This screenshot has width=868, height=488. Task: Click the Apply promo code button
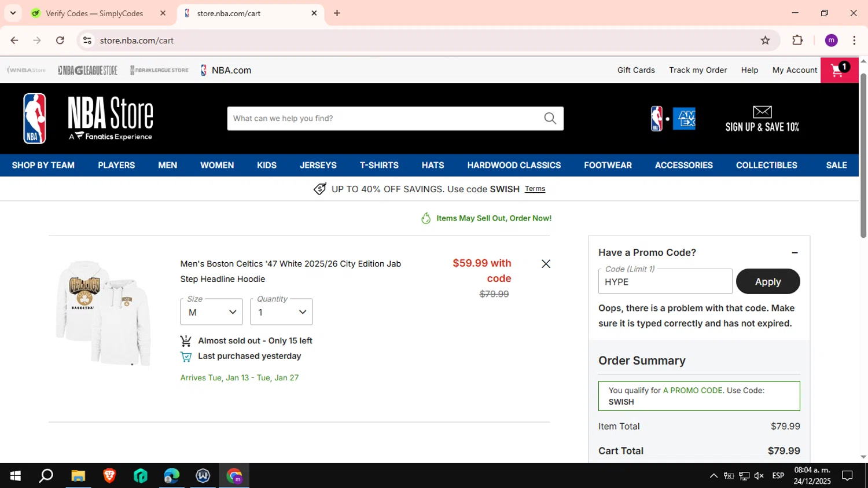point(768,281)
